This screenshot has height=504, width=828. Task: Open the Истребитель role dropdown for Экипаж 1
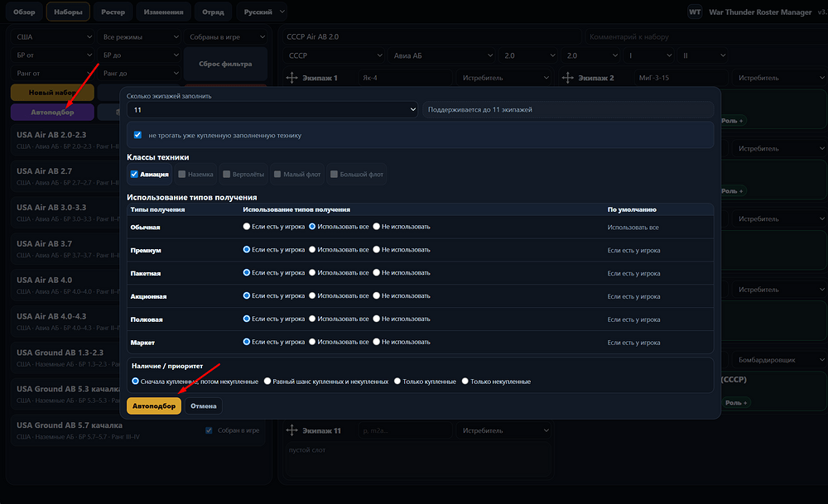click(x=503, y=78)
